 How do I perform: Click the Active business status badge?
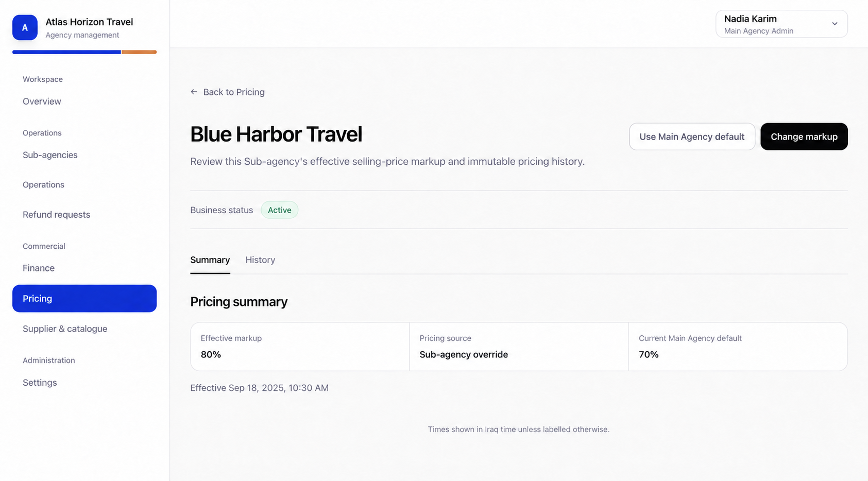(280, 210)
